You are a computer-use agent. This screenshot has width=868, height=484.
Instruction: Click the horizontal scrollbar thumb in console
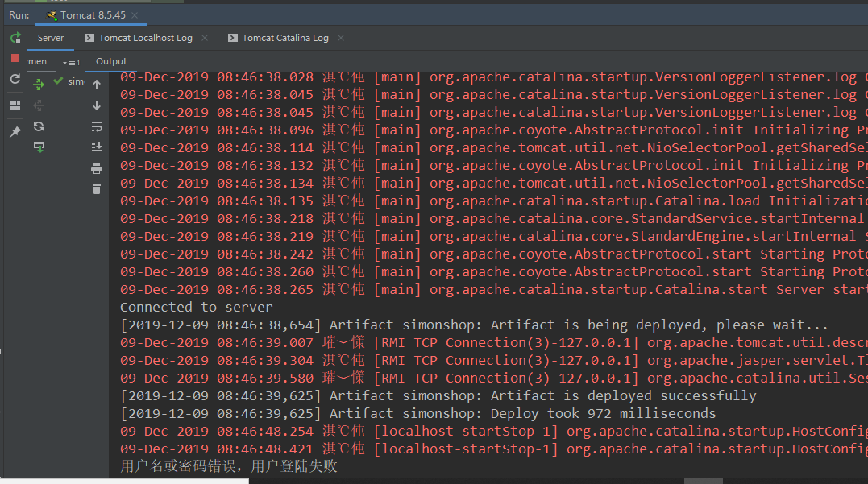(x=704, y=482)
